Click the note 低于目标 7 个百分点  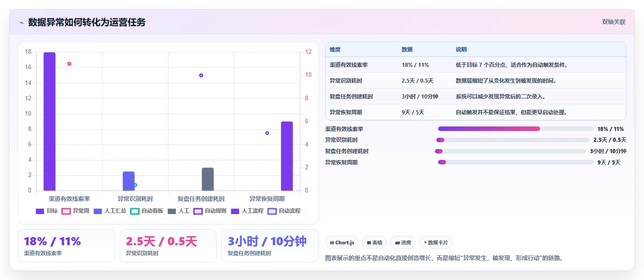click(x=511, y=65)
